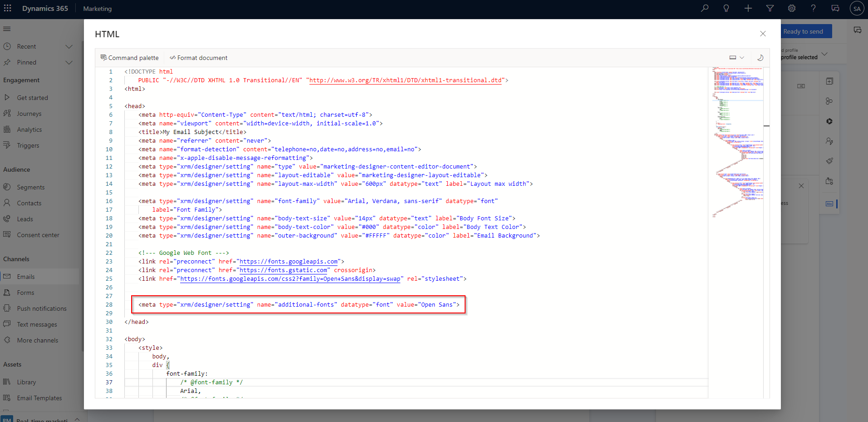Open the editor layout dropdown
Image resolution: width=868 pixels, height=422 pixels.
pos(736,58)
